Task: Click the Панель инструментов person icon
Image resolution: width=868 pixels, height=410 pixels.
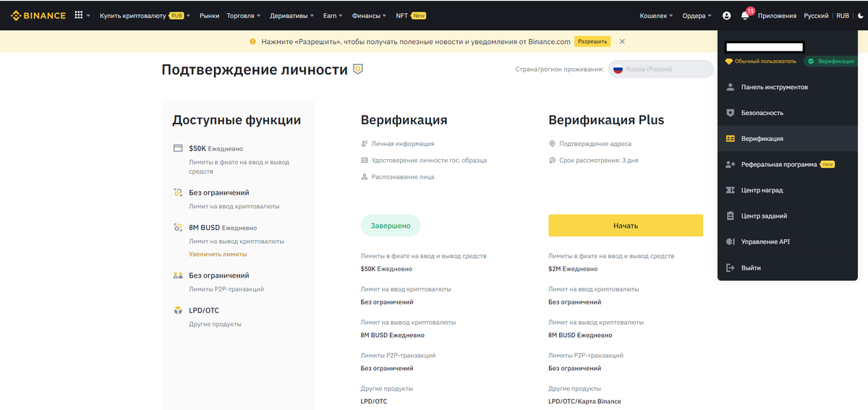Action: (730, 87)
